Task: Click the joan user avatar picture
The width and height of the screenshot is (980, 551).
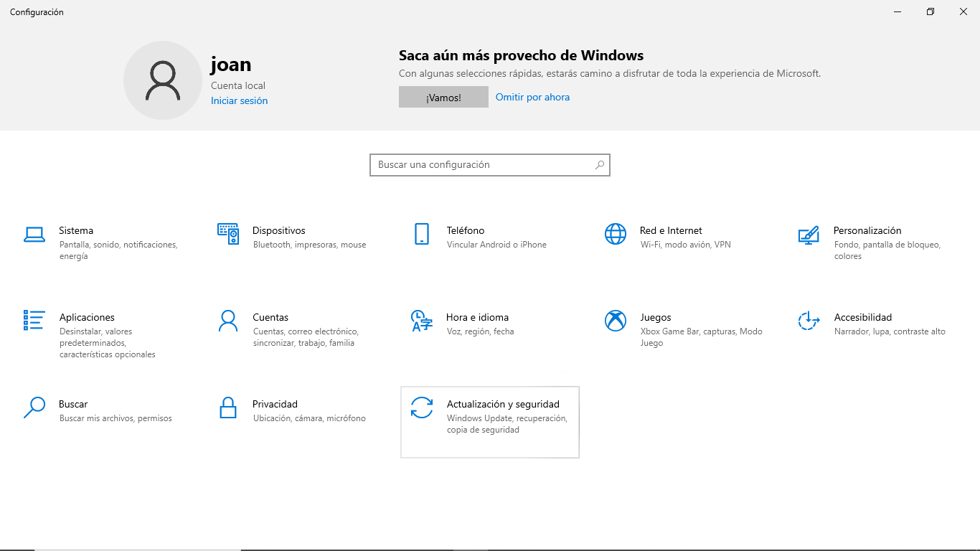Action: (x=163, y=80)
